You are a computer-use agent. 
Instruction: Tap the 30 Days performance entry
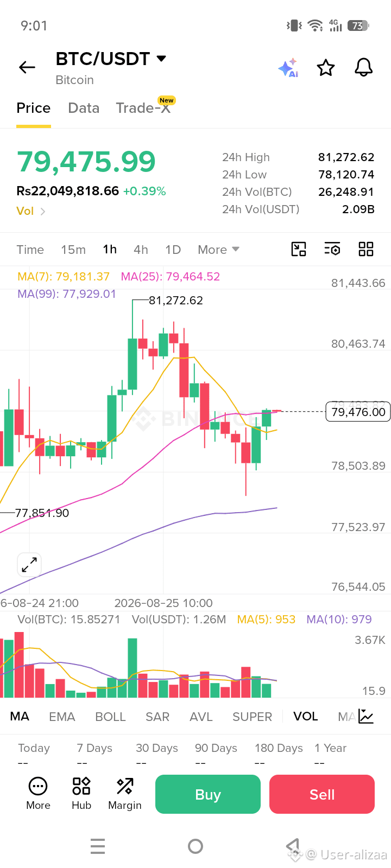click(157, 755)
